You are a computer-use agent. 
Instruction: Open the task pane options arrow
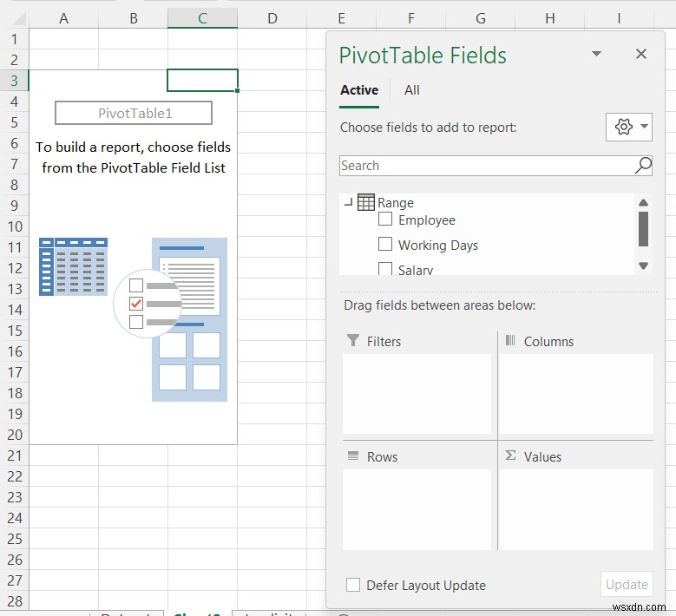(596, 55)
